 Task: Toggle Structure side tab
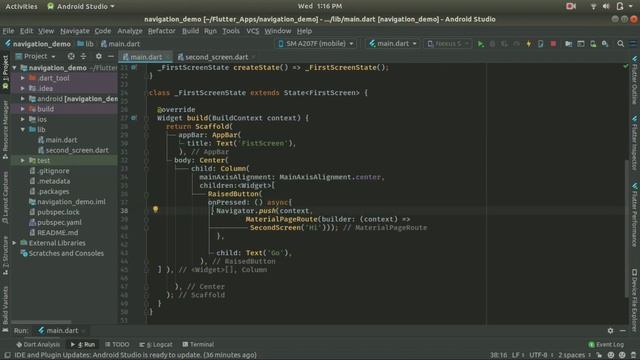point(5,255)
